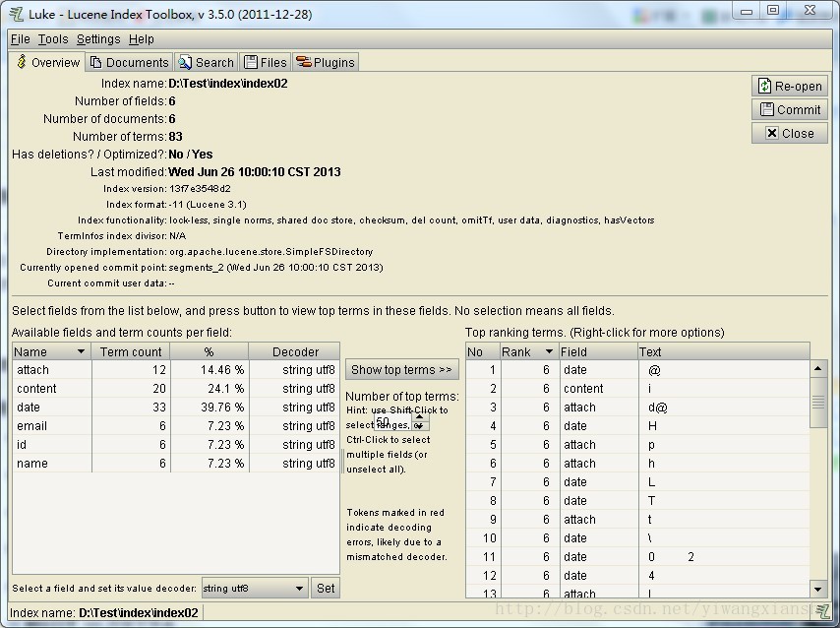Close the index with the Close button
The image size is (840, 628).
coord(790,133)
